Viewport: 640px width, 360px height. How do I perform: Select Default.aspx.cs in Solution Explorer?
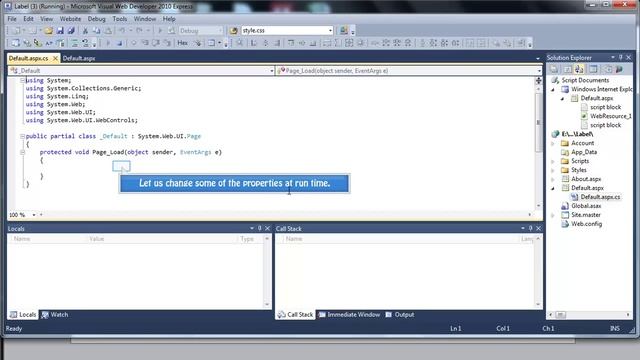(600, 197)
